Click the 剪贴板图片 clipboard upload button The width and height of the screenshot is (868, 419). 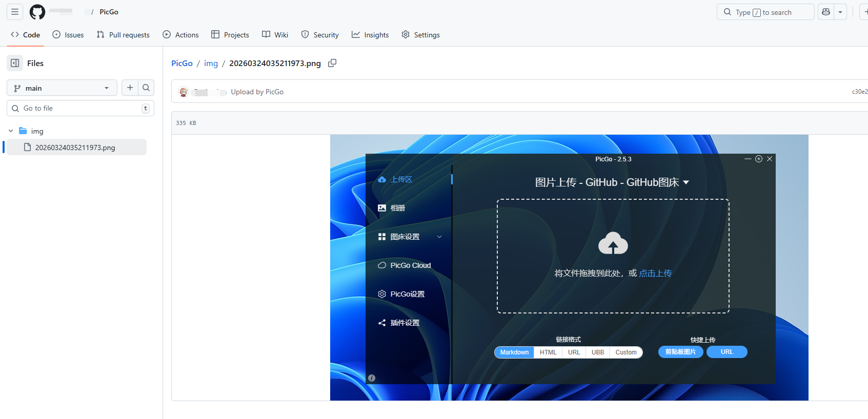[x=680, y=352]
